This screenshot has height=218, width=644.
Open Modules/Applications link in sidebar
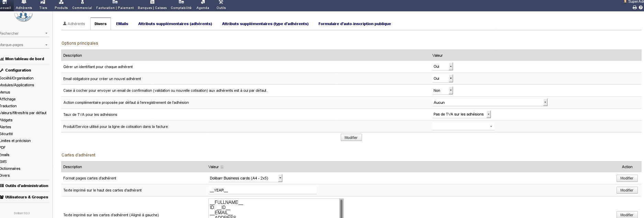coord(17,85)
